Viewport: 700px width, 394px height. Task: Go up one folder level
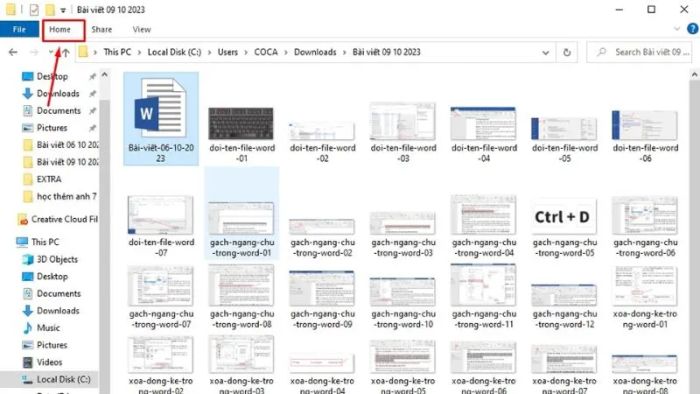(x=66, y=53)
